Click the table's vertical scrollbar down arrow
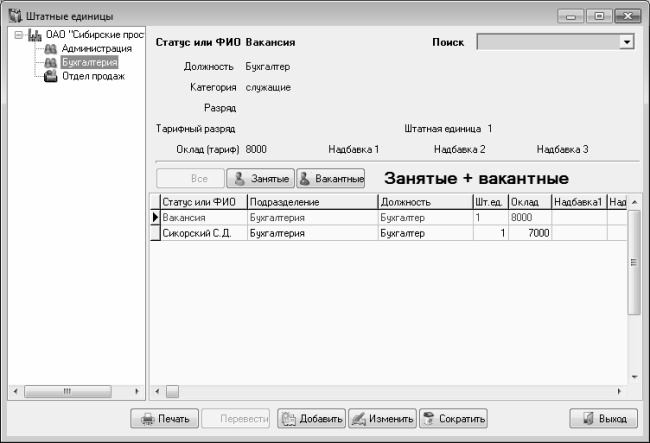650x443 pixels. coord(633,376)
